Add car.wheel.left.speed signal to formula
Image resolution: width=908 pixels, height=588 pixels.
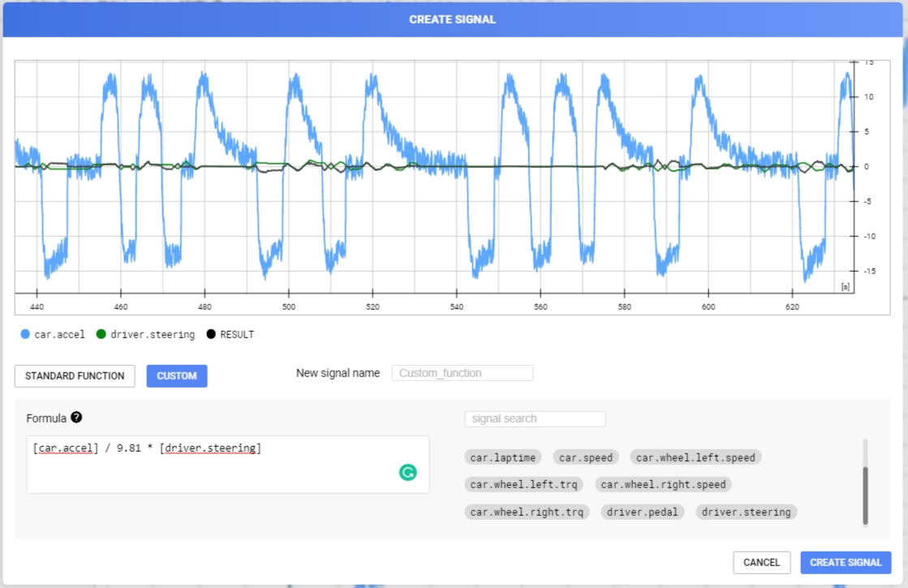[x=695, y=457]
